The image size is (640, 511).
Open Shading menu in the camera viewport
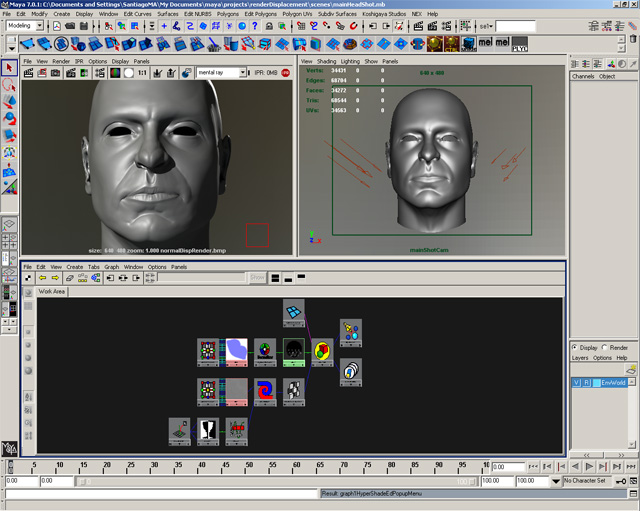pyautogui.click(x=326, y=61)
